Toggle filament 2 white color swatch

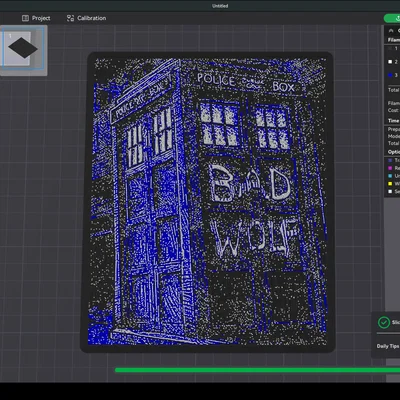(x=390, y=62)
